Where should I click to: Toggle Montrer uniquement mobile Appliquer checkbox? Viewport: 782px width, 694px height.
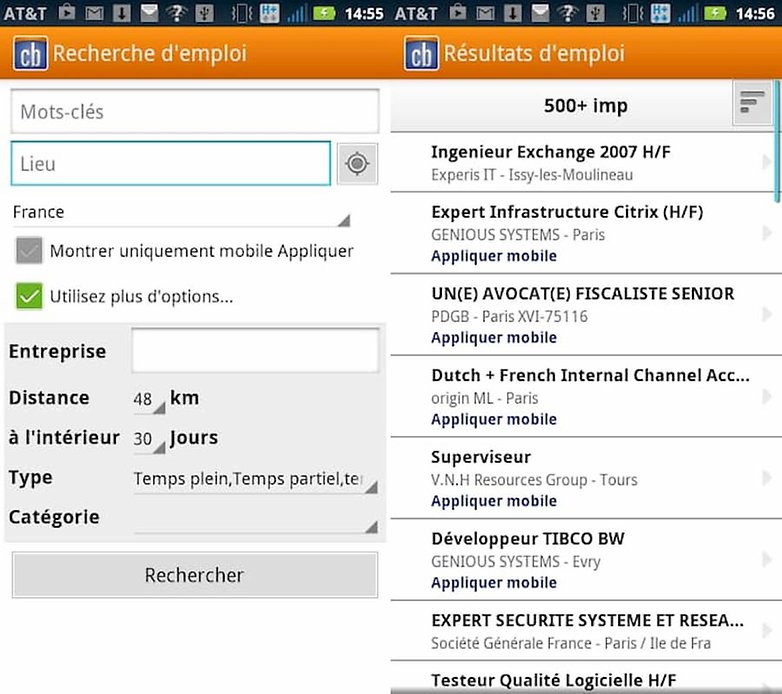[29, 250]
